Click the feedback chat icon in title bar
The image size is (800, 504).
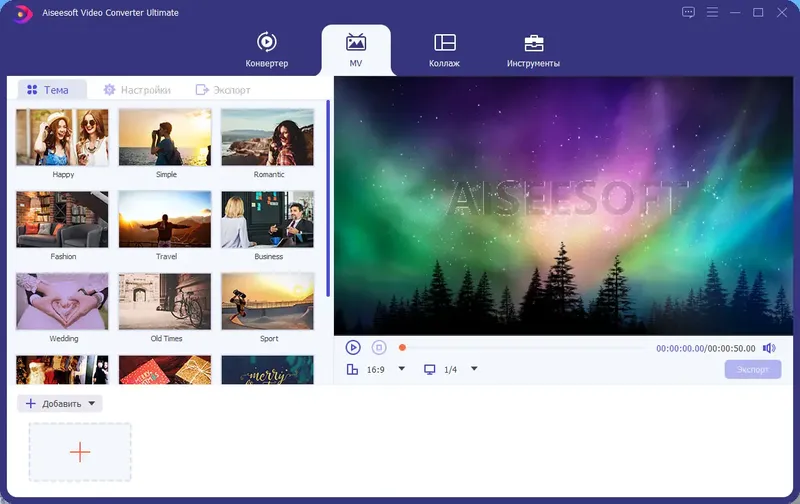pos(688,12)
